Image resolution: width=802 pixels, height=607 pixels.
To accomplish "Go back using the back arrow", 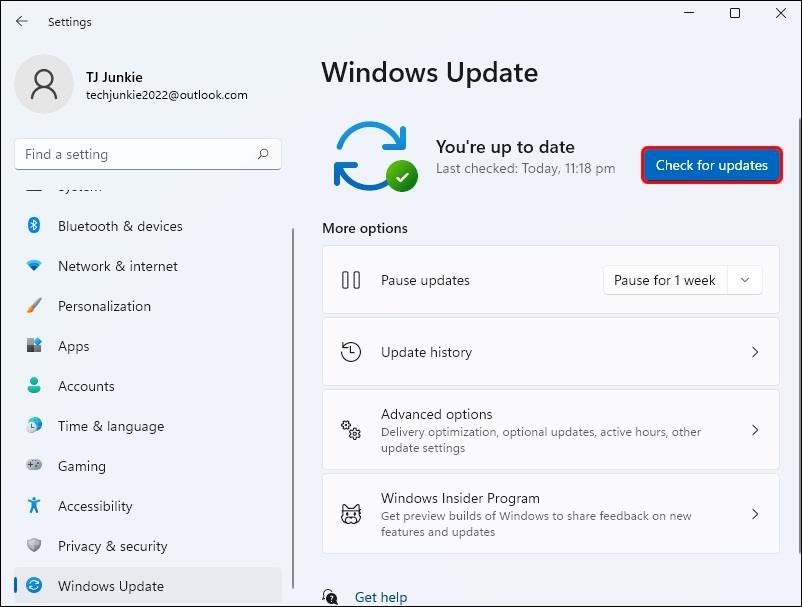I will tap(22, 21).
